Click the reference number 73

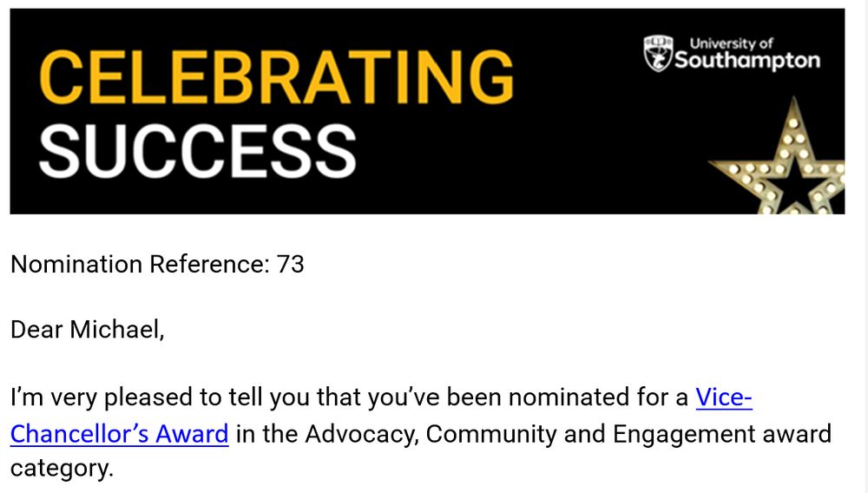291,264
